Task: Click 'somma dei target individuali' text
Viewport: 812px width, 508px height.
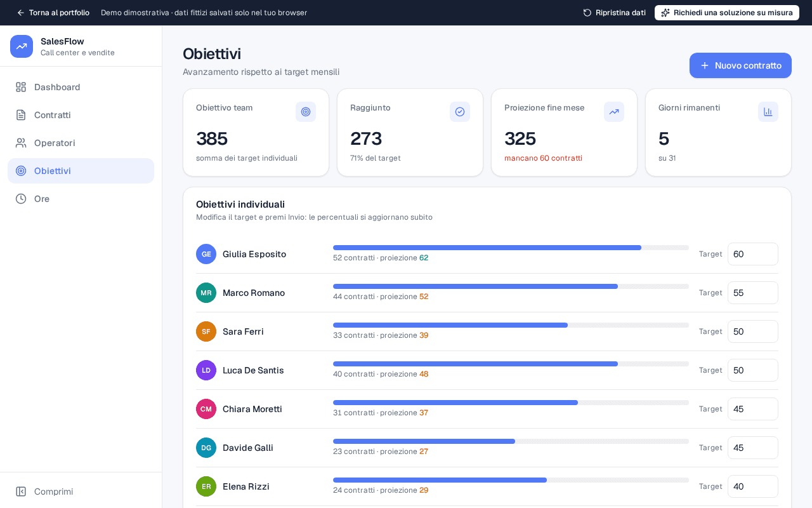Action: (247, 158)
